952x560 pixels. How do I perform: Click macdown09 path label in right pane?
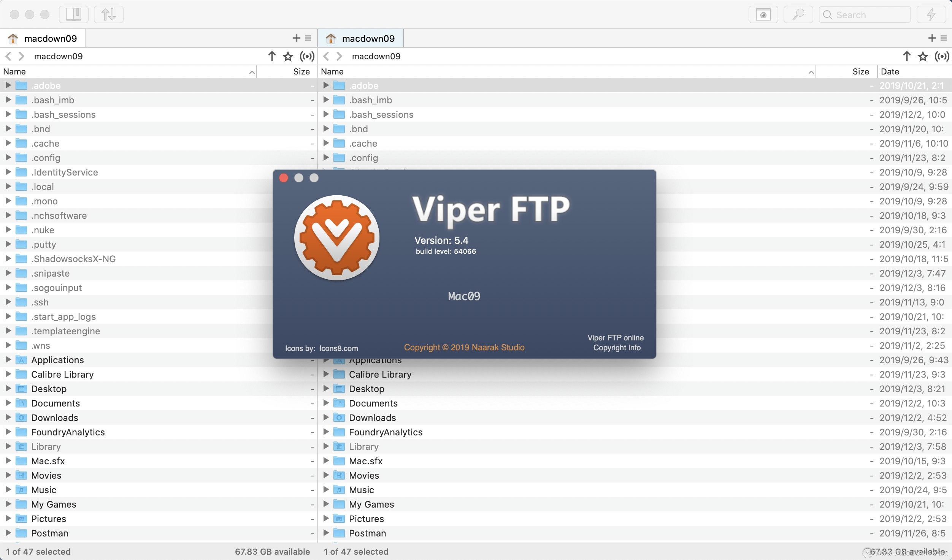click(x=376, y=56)
